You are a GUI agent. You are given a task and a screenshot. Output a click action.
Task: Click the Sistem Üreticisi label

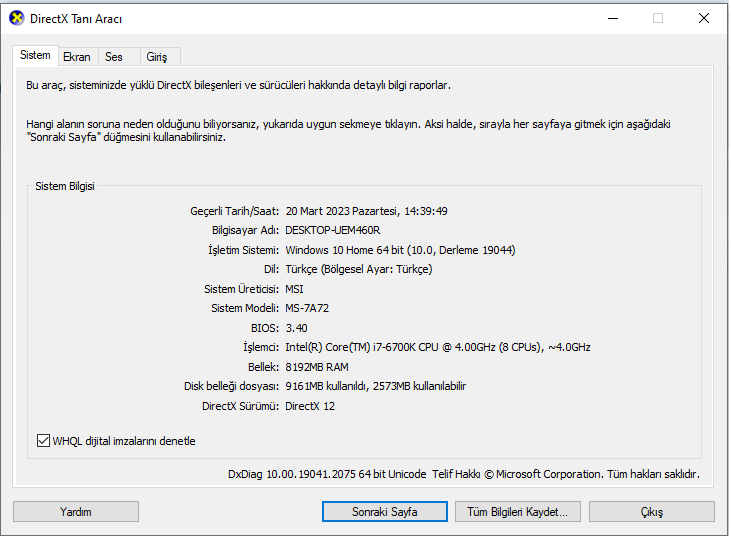coord(241,289)
